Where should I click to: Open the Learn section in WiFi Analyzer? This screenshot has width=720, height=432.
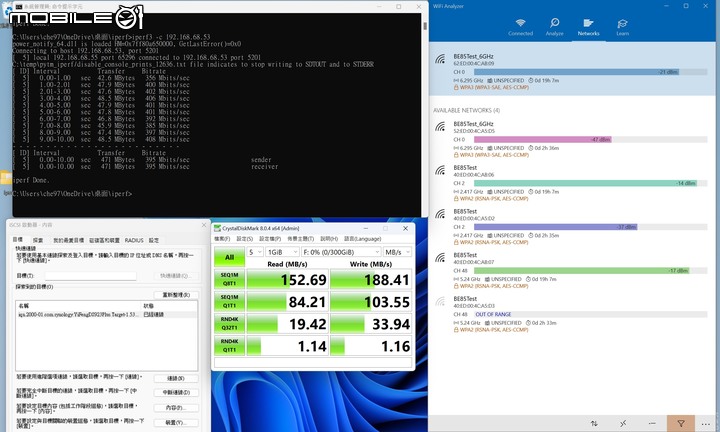(622, 27)
